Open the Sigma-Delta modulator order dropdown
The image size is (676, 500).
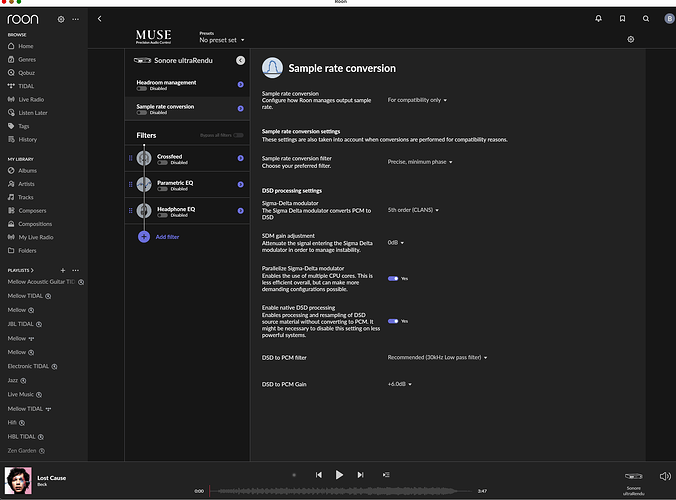417,211
